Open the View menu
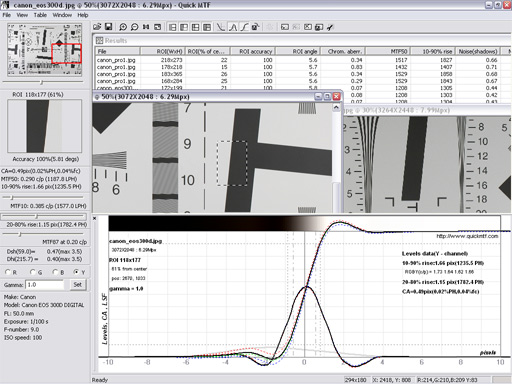The width and height of the screenshot is (512, 384). pyautogui.click(x=22, y=15)
